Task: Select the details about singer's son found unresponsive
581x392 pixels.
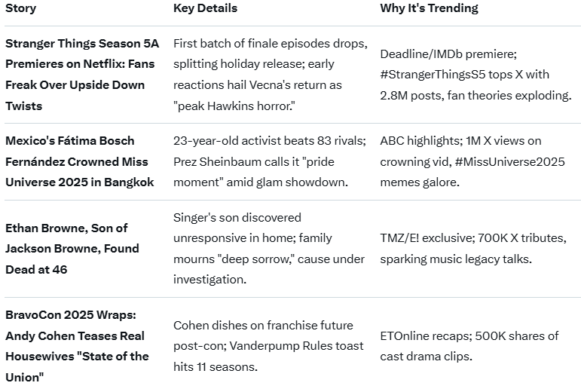Action: pyautogui.click(x=268, y=248)
